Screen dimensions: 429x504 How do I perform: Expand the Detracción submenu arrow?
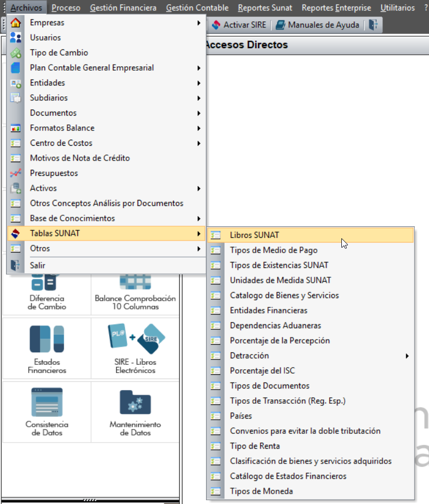tap(407, 356)
